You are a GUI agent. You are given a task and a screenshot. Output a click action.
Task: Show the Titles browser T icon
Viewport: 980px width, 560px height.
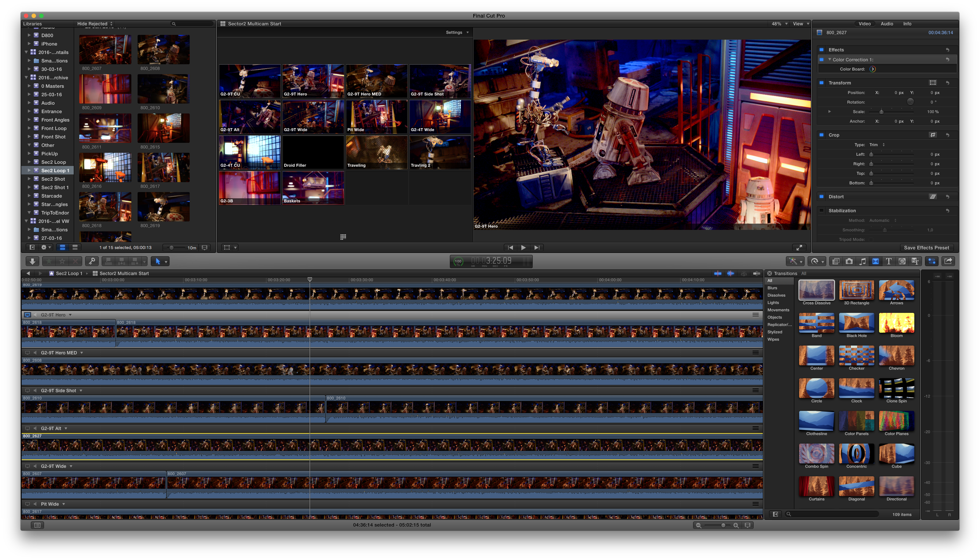tap(889, 261)
